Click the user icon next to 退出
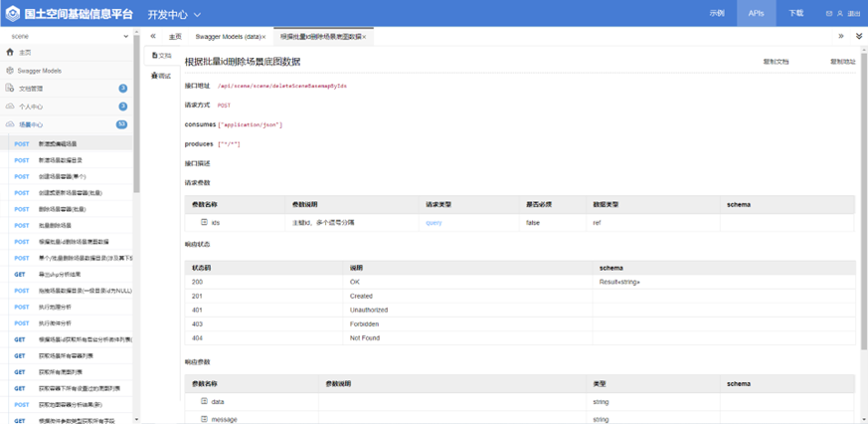868x424 pixels. 839,14
